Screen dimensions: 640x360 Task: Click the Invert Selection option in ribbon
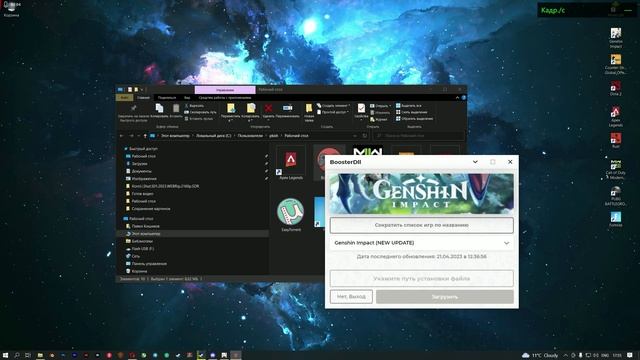(414, 118)
